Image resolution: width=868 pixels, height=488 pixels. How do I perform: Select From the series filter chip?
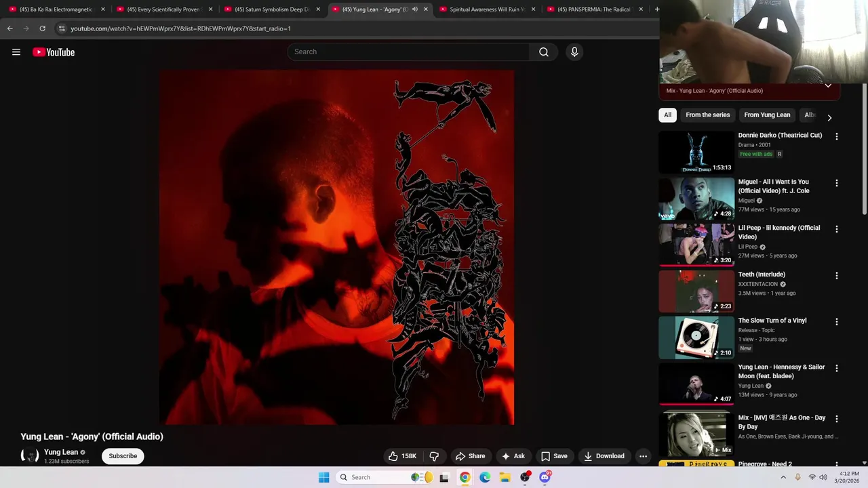point(708,115)
